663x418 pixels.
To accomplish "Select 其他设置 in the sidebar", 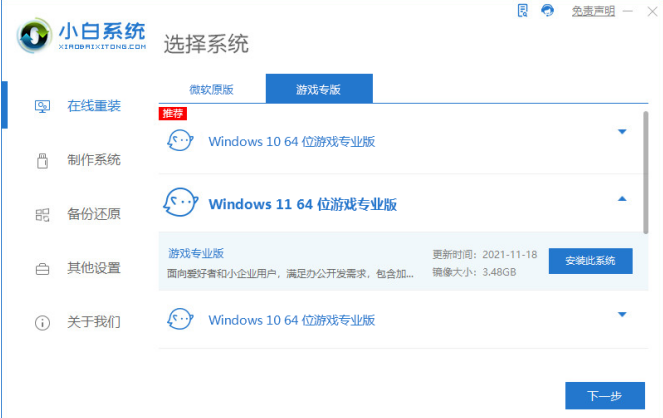I will click(x=94, y=268).
